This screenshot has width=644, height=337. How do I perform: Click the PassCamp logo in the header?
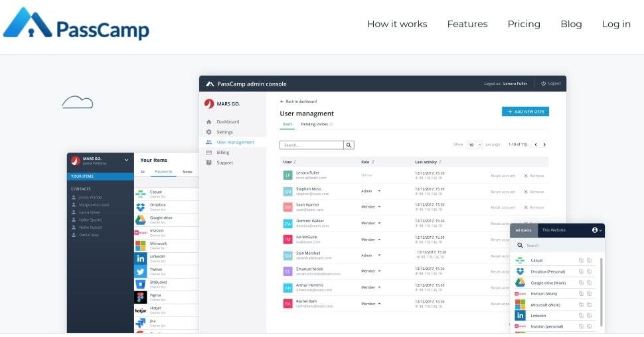[x=76, y=24]
